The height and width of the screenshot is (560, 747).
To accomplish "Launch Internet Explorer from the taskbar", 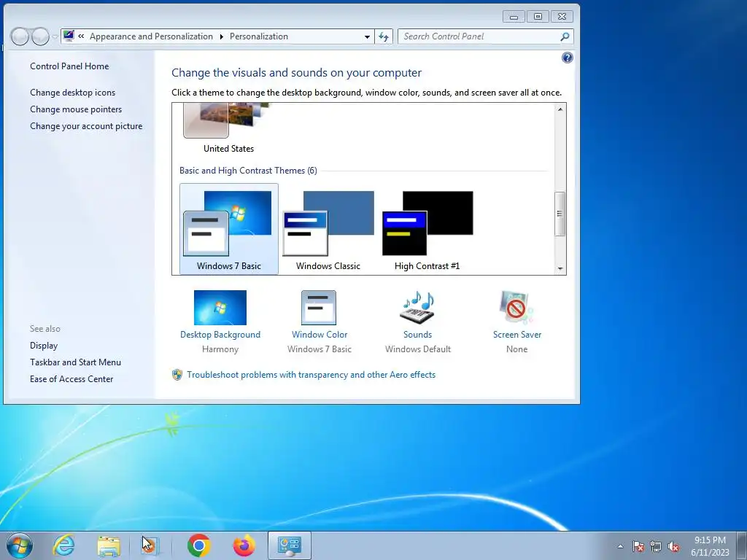I will (x=64, y=545).
